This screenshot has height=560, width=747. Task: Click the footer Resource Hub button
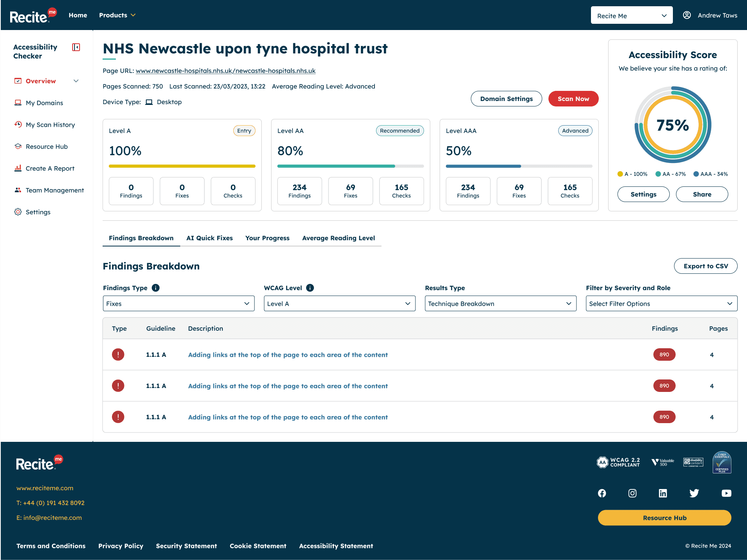(x=665, y=518)
